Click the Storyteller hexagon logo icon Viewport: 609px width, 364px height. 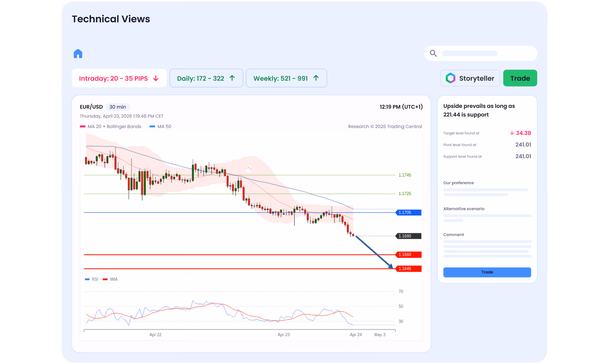click(450, 78)
